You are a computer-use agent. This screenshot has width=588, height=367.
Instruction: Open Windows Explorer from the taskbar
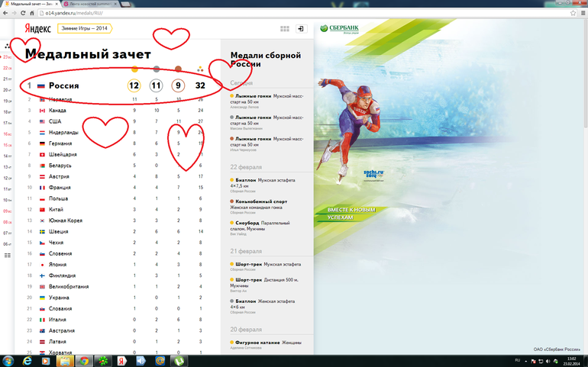coord(65,361)
